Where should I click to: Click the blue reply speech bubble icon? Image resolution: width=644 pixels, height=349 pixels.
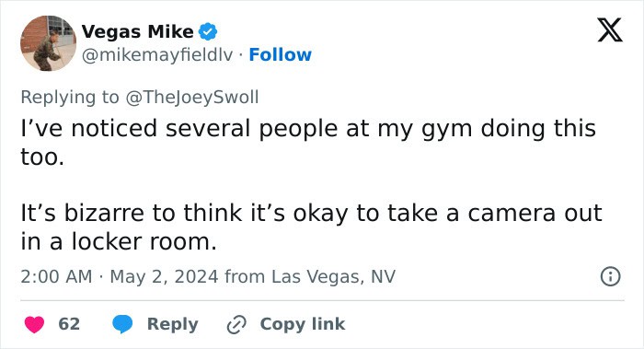coord(122,324)
